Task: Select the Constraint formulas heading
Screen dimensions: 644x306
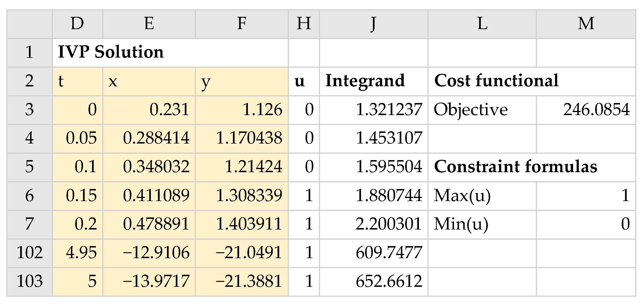Action: 532,167
